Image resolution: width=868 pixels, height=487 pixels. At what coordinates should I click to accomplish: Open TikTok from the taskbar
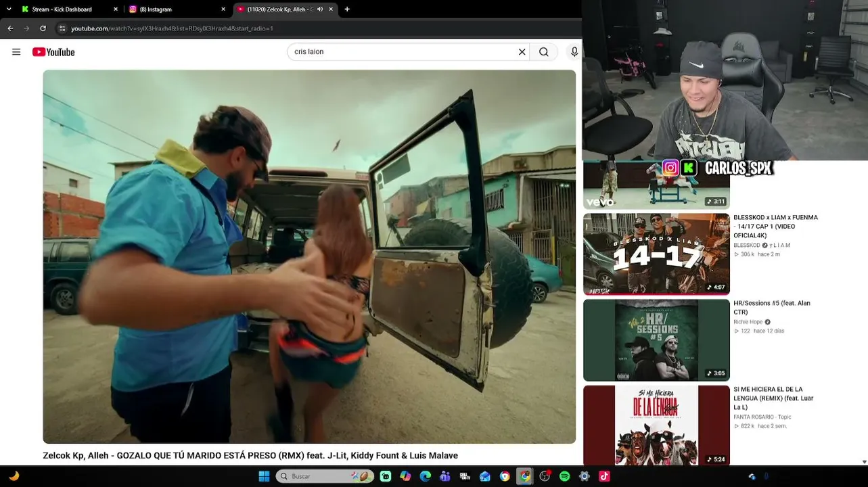(604, 476)
